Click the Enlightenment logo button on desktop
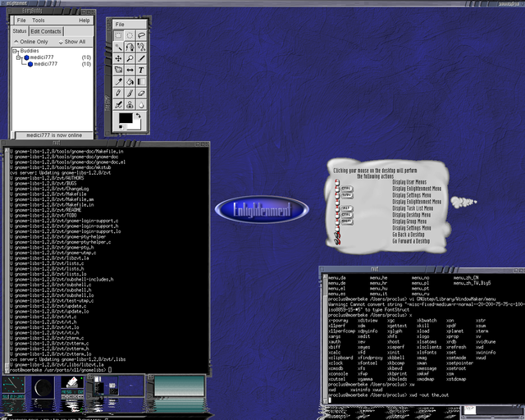This screenshot has height=420, width=525. click(262, 210)
